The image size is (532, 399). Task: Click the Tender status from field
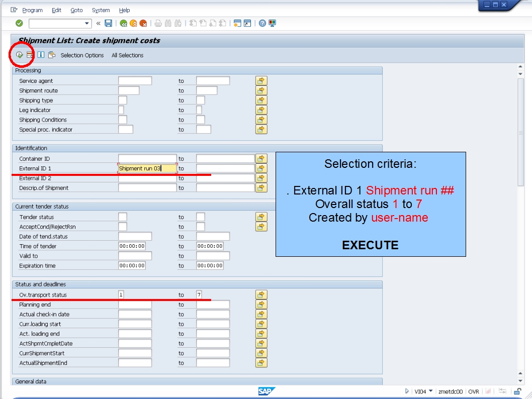(123, 217)
